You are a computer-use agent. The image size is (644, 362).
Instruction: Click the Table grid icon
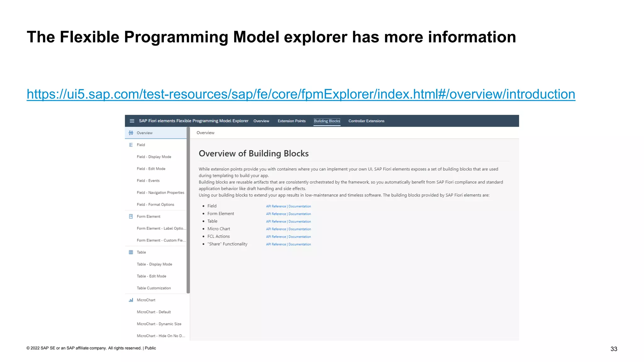(131, 252)
